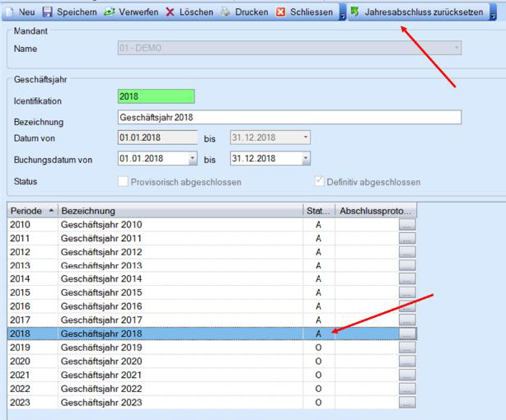This screenshot has width=506, height=420.
Task: Toggle Provisorisch abgeschlossen checkbox
Action: 124,182
